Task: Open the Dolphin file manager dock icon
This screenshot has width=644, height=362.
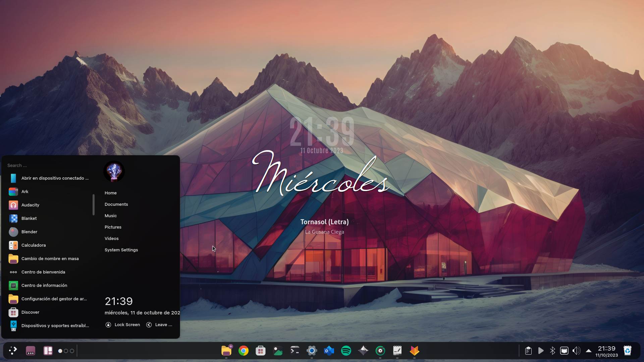Action: tap(226, 351)
